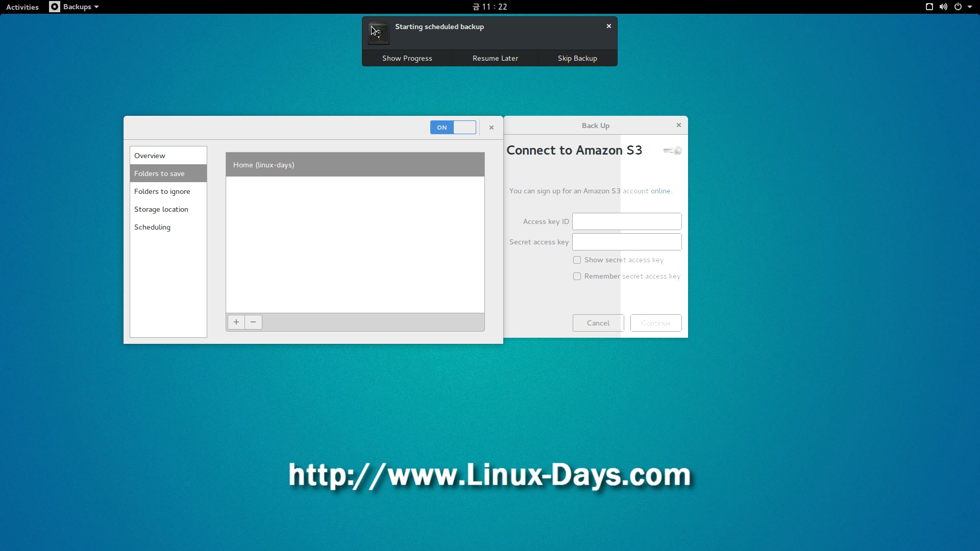Click the Starting scheduled backup text
This screenshot has width=980, height=551.
pyautogui.click(x=439, y=27)
